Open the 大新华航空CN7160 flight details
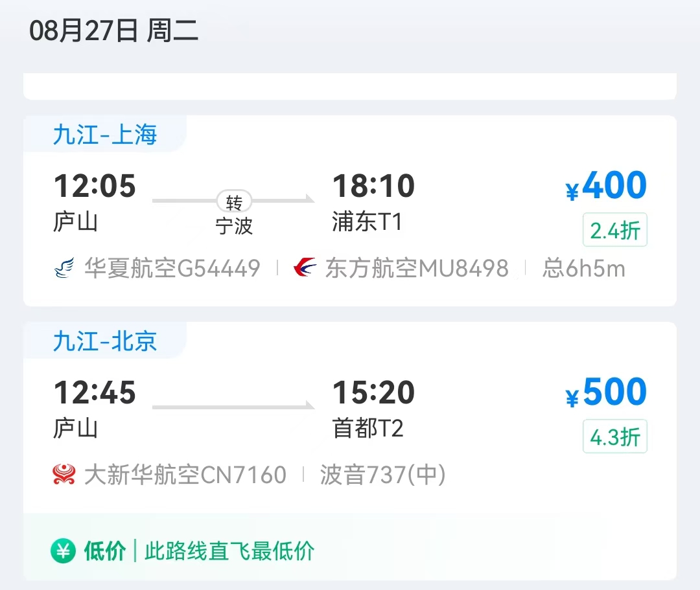The height and width of the screenshot is (590, 700). tap(185, 475)
